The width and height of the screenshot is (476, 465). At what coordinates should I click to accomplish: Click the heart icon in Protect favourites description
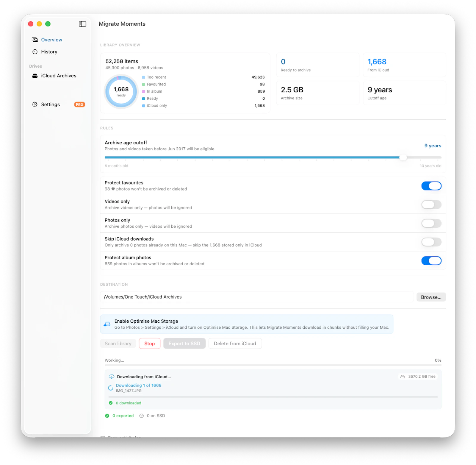[x=113, y=189]
